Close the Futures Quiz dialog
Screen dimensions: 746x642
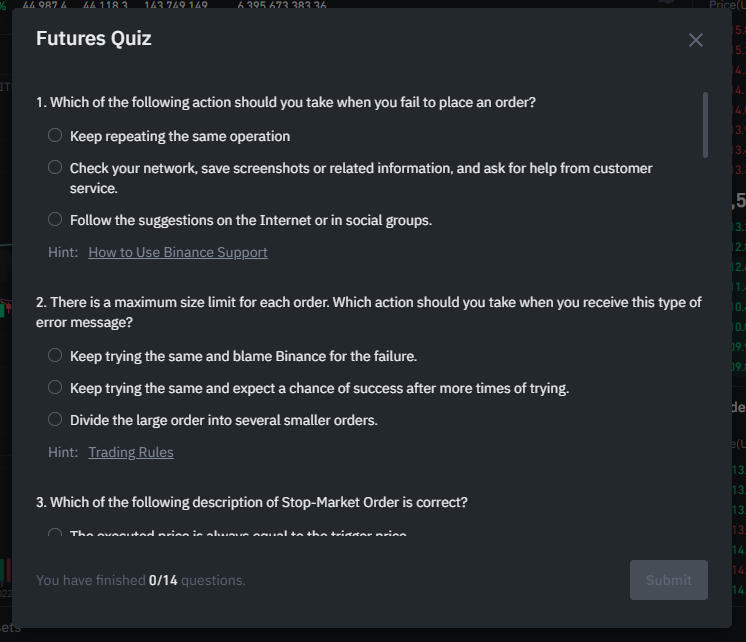coord(696,40)
